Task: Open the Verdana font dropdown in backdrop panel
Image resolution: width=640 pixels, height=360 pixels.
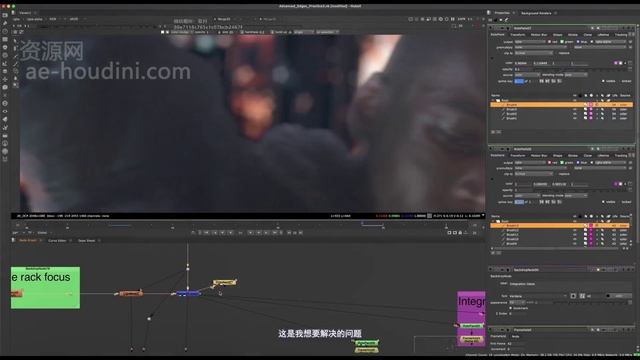Action: tap(538, 296)
